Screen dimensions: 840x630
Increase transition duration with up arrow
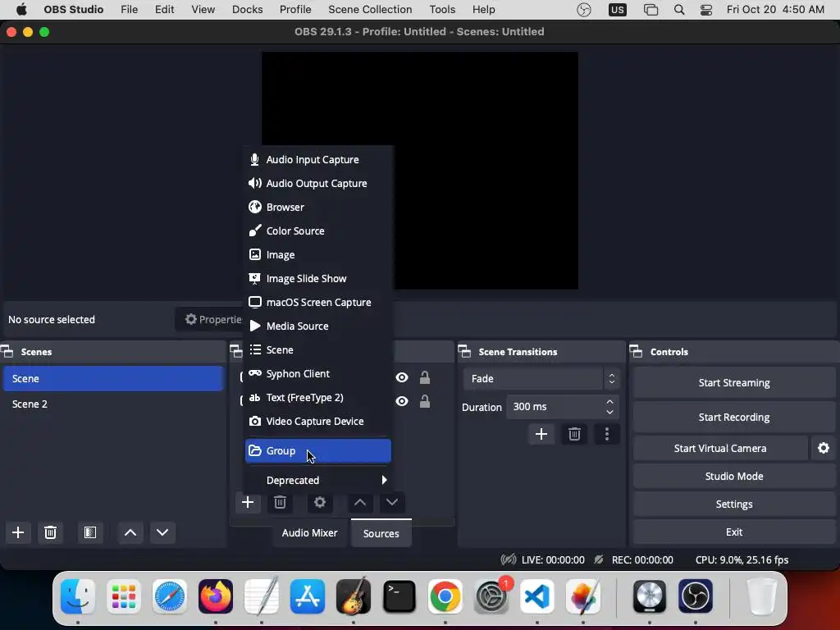point(609,402)
